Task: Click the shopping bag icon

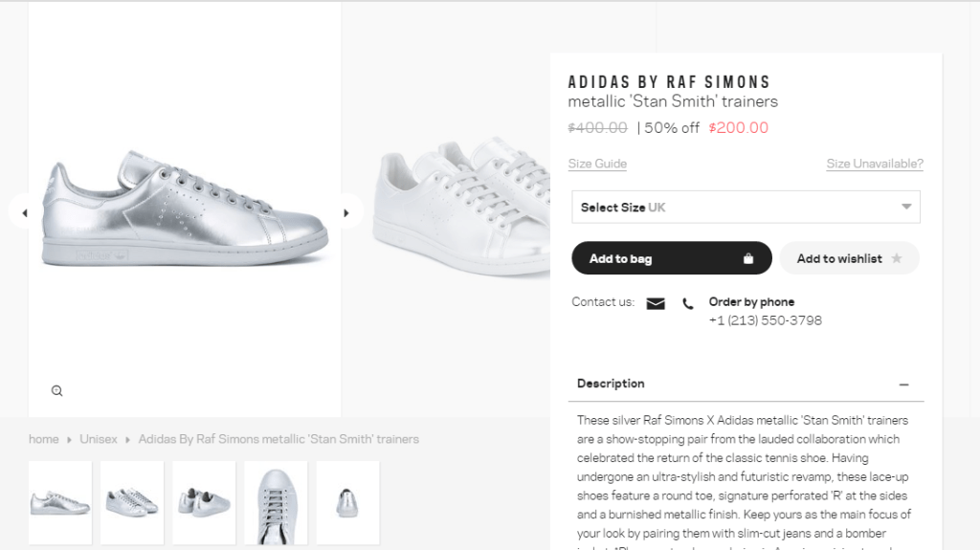Action: click(748, 258)
